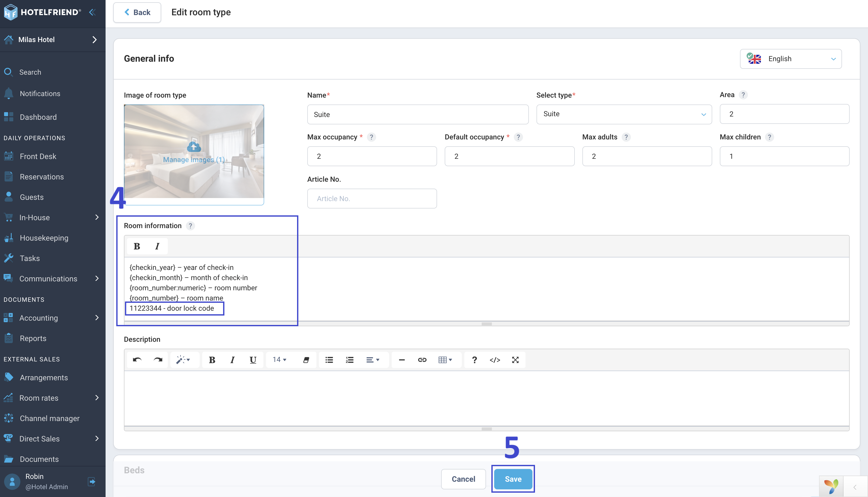Screen dimensions: 868x497
Task: Open the Select type Suite dropdown
Action: coord(624,114)
